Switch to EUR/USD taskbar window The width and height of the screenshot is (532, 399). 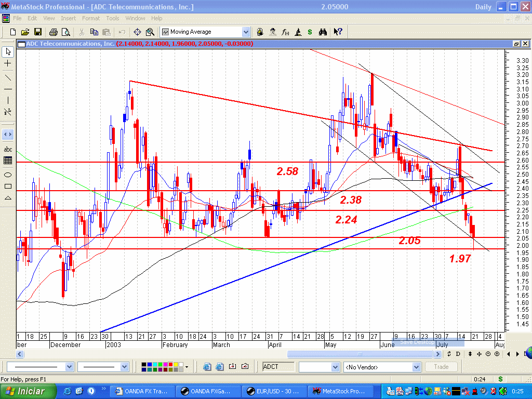(x=274, y=391)
